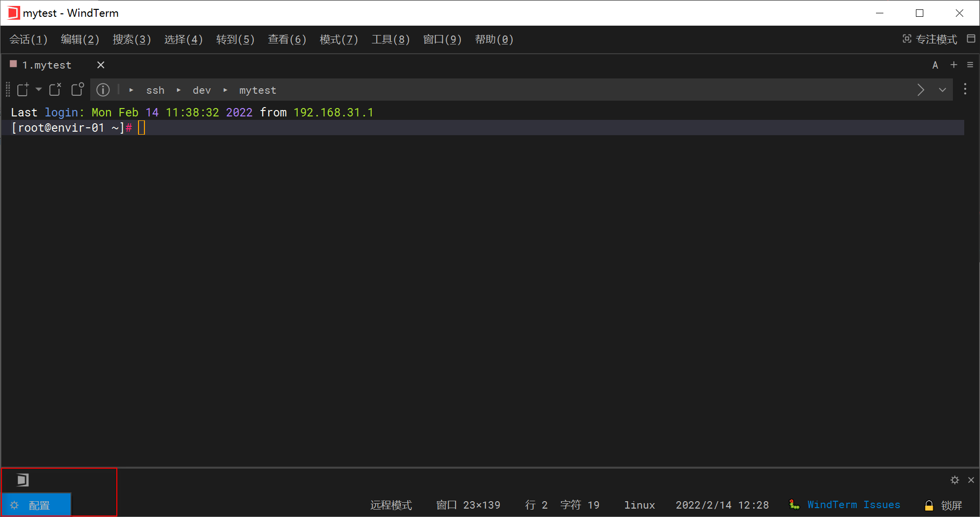Screen dimensions: 980x517
Task: Open the vertical three-dot options menu
Action: tap(965, 89)
